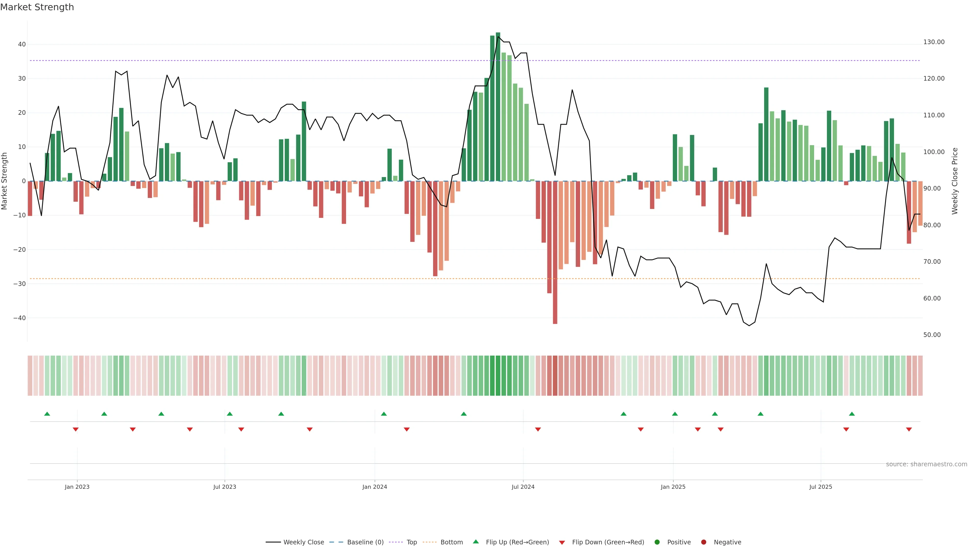The width and height of the screenshot is (980, 551).
Task: Click last flip-down triangle at far right
Action: (x=909, y=429)
